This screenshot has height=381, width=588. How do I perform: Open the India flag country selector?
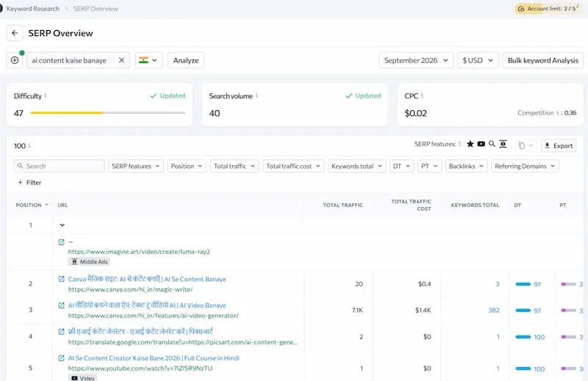[148, 60]
